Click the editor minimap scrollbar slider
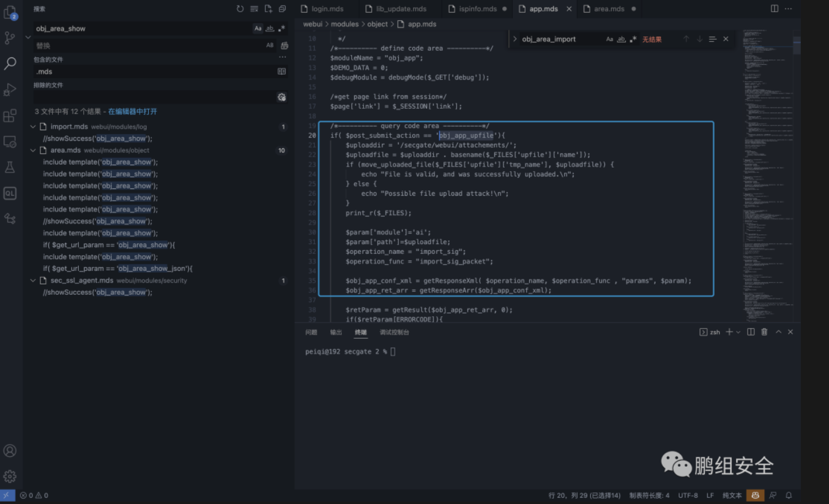829x504 pixels. 797,46
